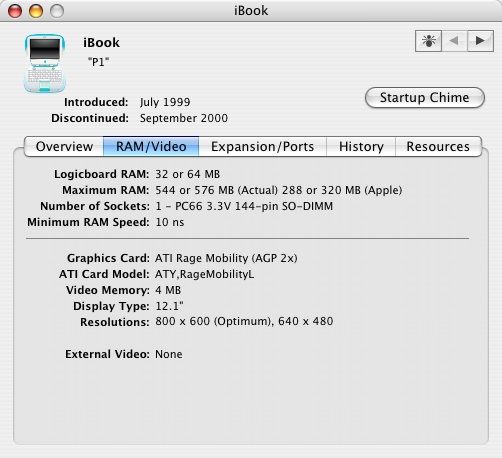Minimize window using yellow button
502x458 pixels.
(36, 11)
